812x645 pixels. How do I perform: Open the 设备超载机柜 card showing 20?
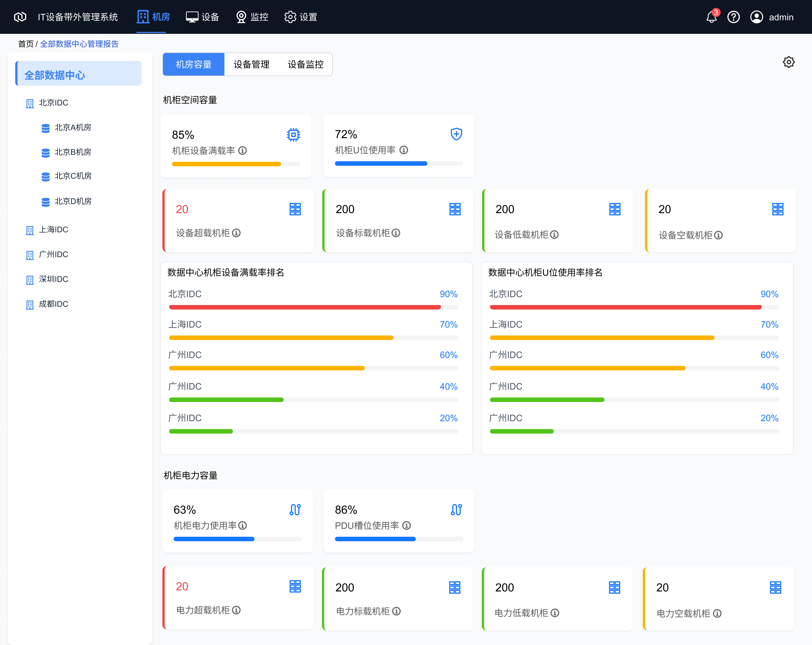tap(238, 220)
